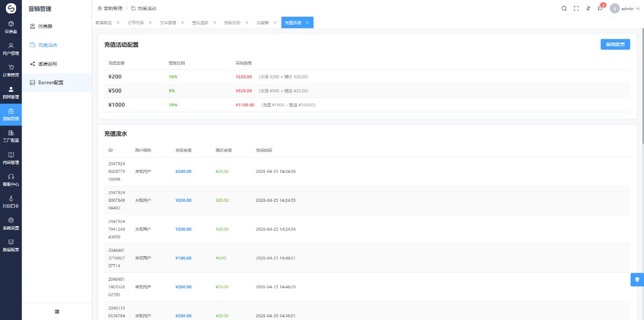Click the app logo at top left
Image resolution: width=644 pixels, height=320 pixels.
(x=11, y=8)
